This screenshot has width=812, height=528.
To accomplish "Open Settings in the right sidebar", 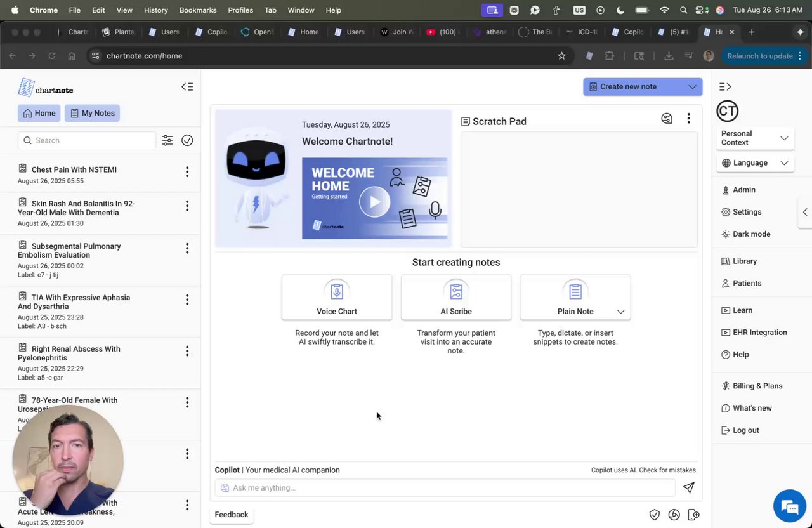I will [x=742, y=212].
